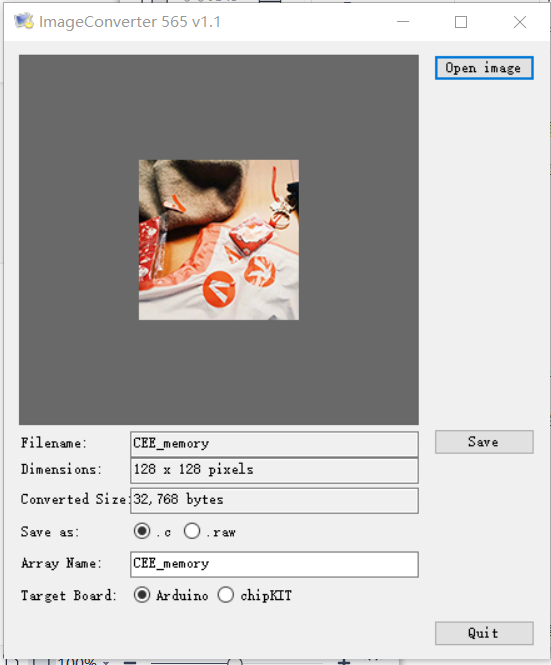Click the Dimensions field showing 128 x 128
The height and width of the screenshot is (665, 551).
point(274,470)
